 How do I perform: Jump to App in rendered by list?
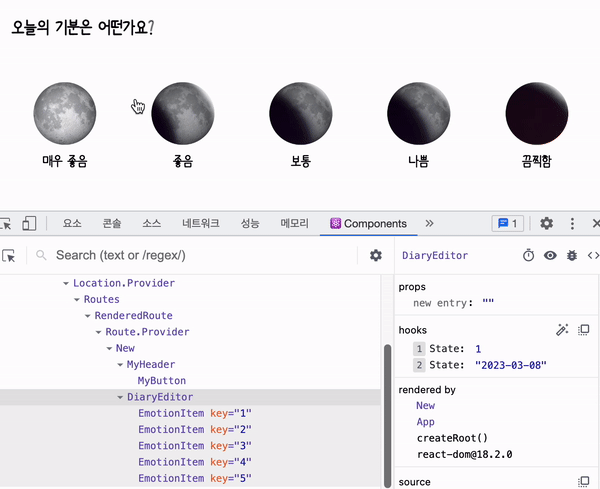[426, 422]
